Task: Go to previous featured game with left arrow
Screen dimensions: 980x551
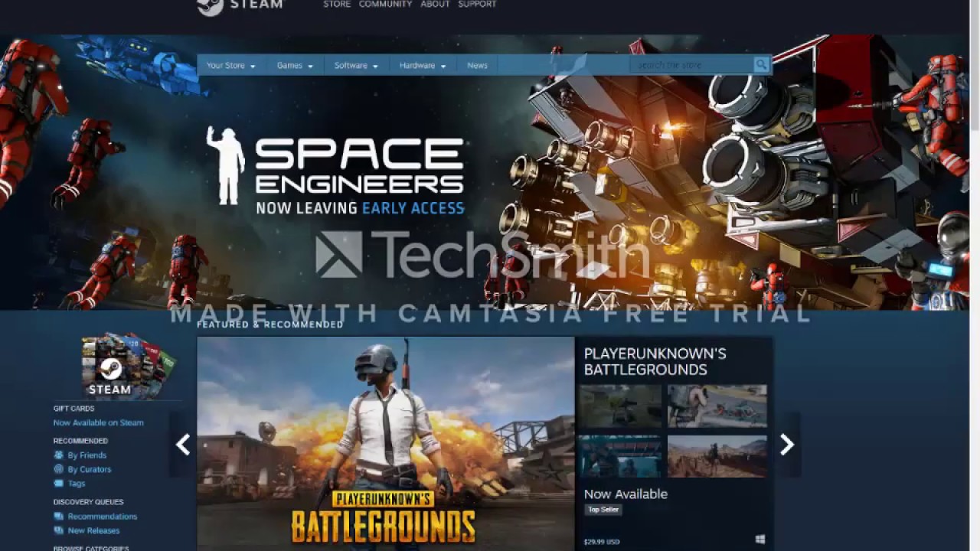Action: 183,445
